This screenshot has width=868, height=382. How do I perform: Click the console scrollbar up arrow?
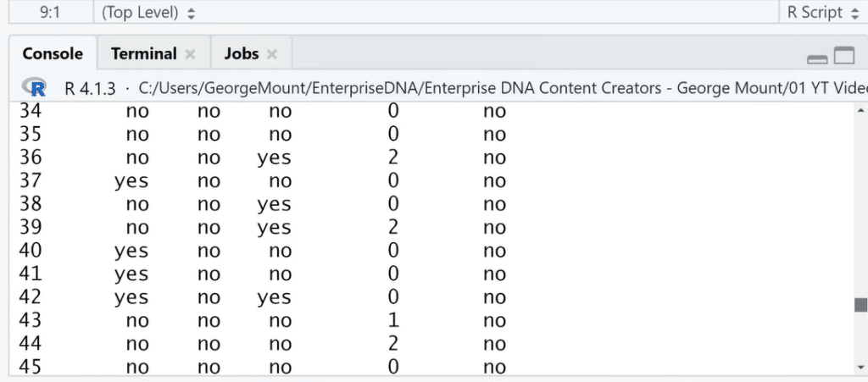[x=861, y=110]
